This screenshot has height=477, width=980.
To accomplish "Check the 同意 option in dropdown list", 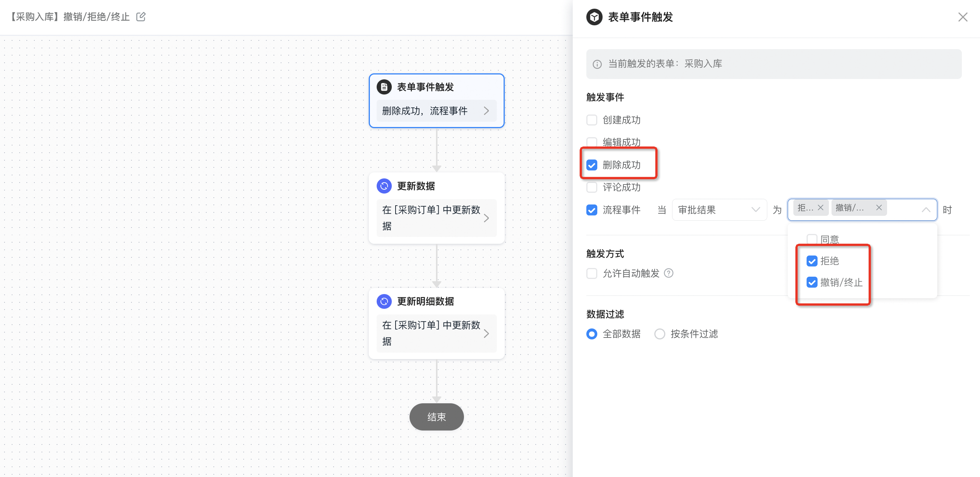I will [x=812, y=240].
